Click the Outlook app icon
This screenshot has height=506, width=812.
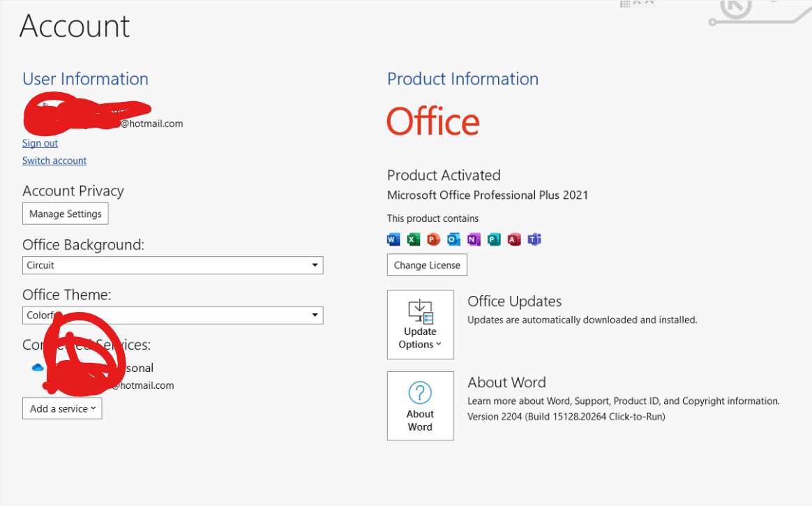453,239
